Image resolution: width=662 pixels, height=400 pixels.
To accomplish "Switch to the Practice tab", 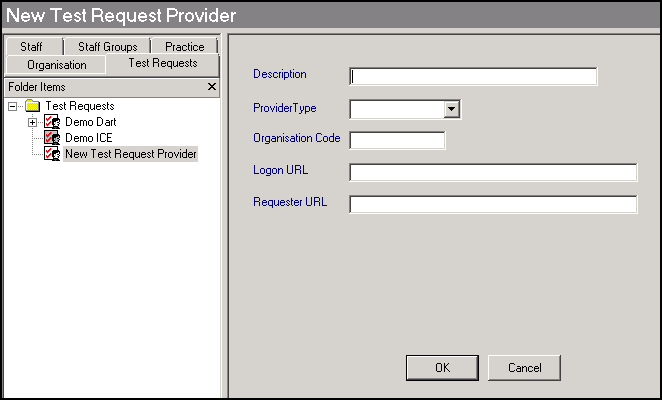I will click(x=184, y=46).
